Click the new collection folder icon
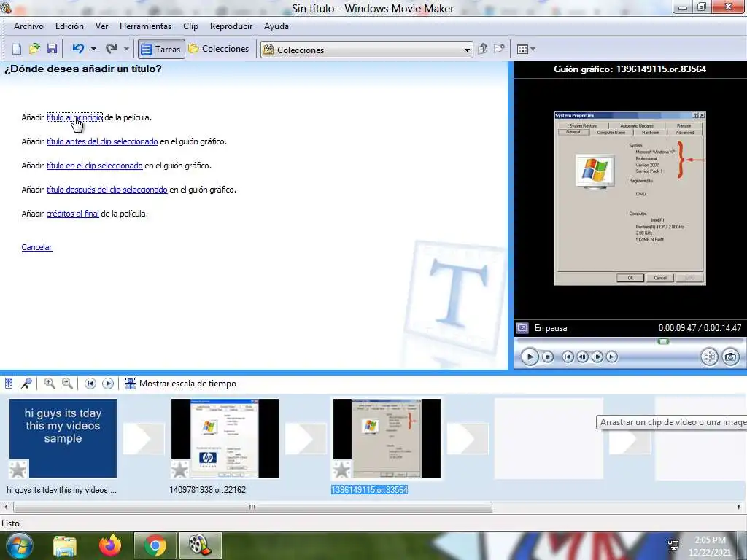Screen dimensions: 747x560 point(499,49)
